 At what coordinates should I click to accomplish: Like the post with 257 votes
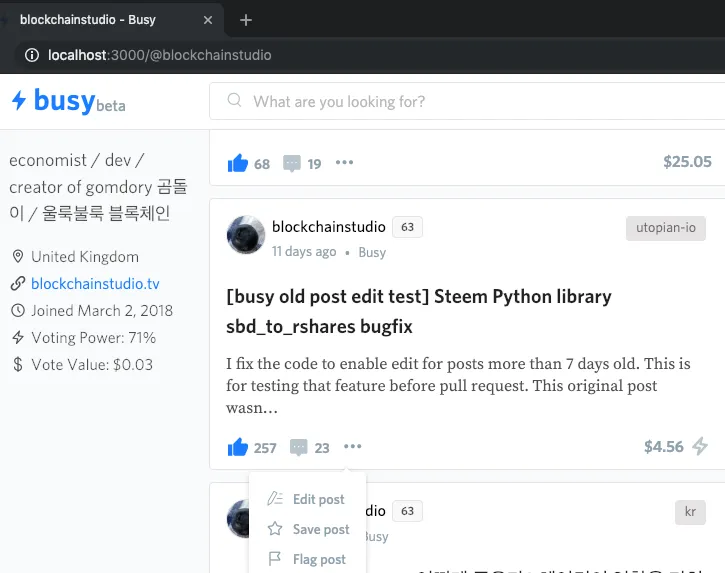pyautogui.click(x=238, y=447)
